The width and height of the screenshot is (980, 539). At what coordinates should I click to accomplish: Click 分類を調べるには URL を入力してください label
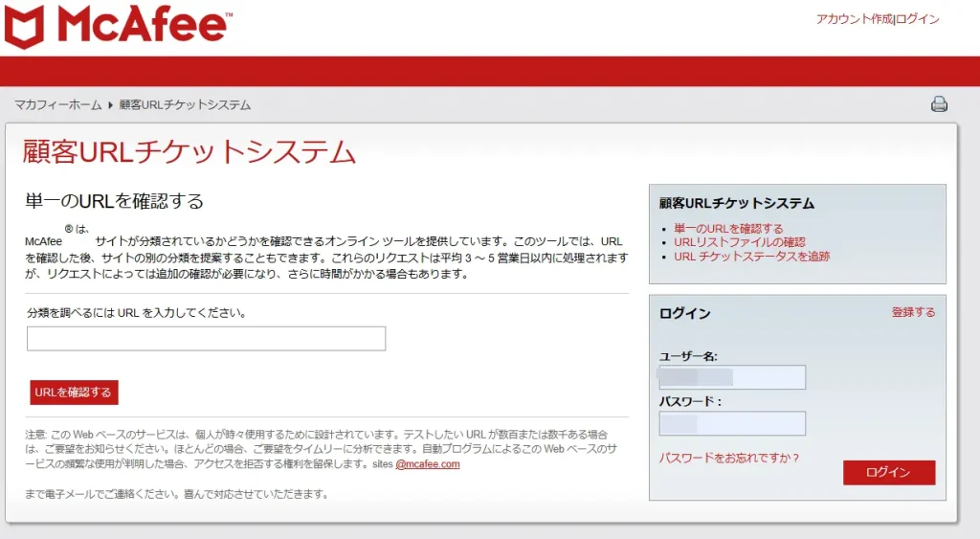[x=136, y=313]
